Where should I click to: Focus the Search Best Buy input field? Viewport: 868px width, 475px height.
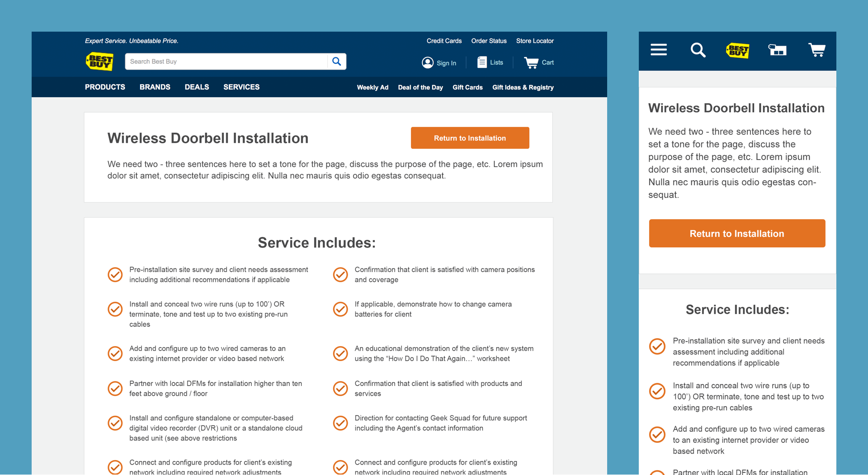[226, 61]
